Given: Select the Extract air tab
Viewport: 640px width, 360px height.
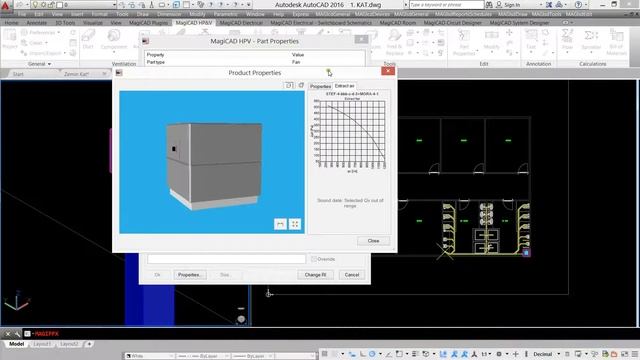Looking at the screenshot, I should click(x=344, y=86).
